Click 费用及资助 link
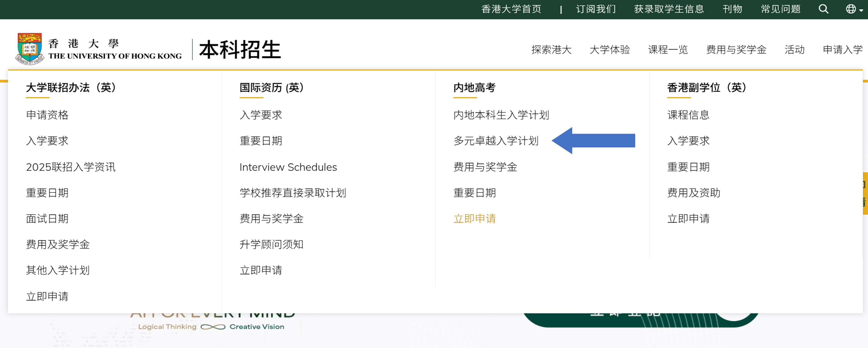Screen dimensions: 868x348 point(693,193)
